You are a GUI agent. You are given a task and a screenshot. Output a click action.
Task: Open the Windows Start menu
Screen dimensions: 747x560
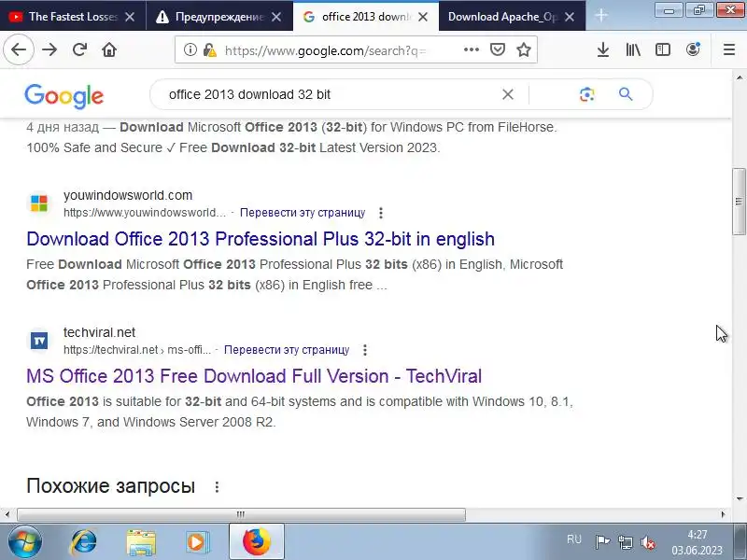pyautogui.click(x=25, y=541)
